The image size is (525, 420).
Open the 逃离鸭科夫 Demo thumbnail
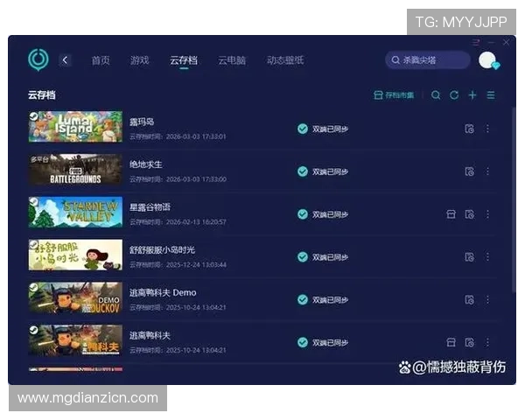75,297
